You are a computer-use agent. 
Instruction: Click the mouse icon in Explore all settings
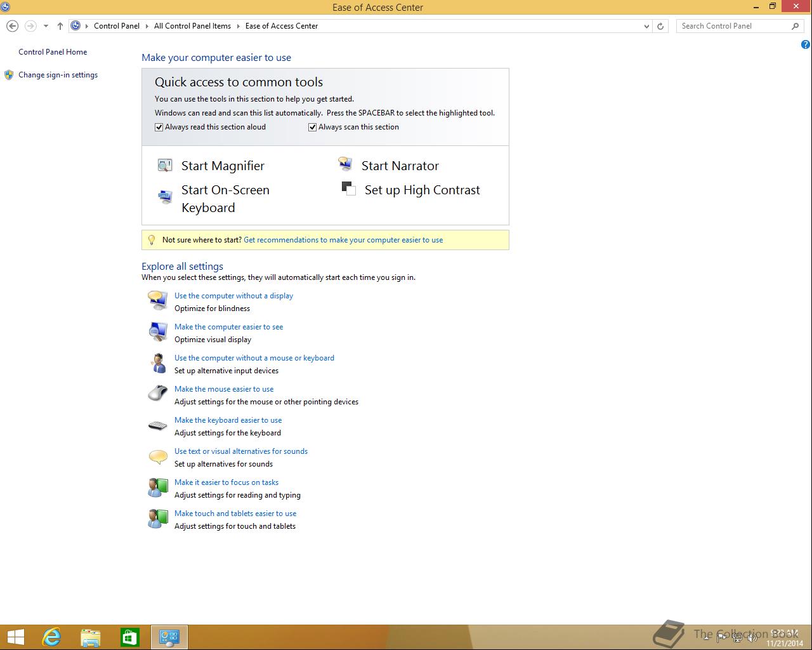(157, 394)
